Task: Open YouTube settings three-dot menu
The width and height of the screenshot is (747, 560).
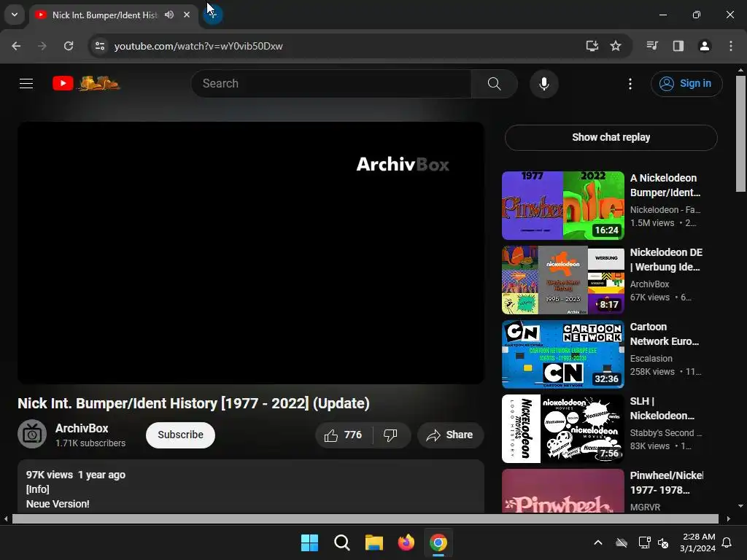Action: [630, 84]
